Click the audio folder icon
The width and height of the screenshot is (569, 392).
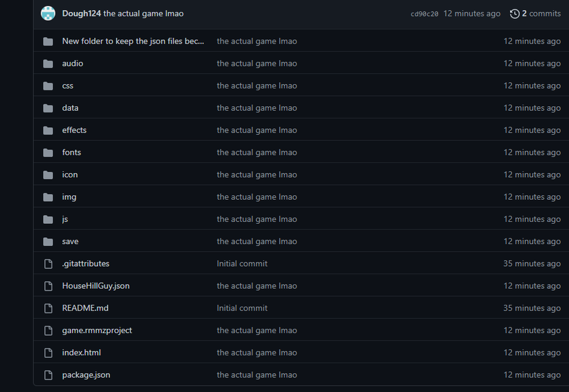[x=48, y=64]
